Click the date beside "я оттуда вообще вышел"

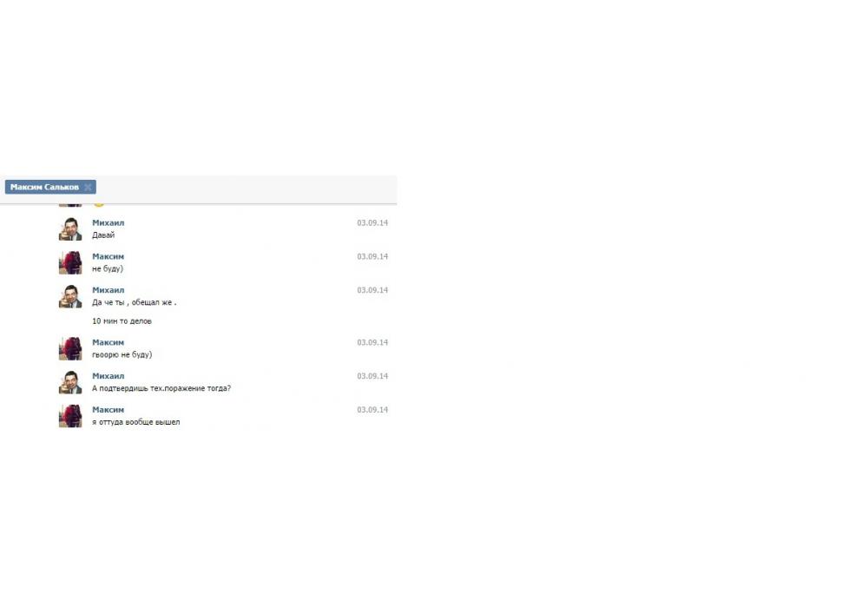click(x=372, y=410)
